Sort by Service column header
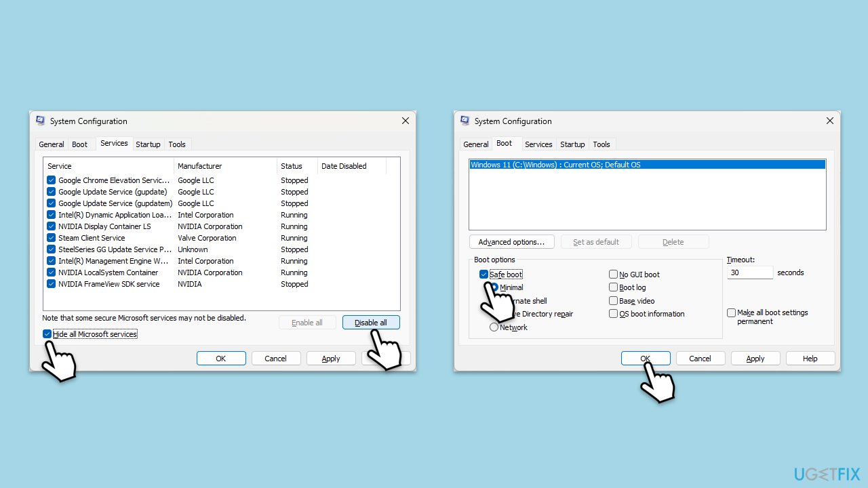 (x=108, y=166)
